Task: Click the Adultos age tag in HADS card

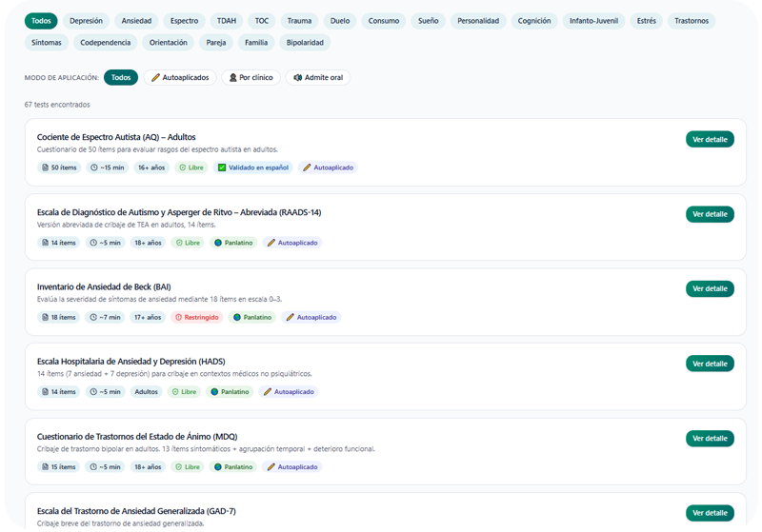Action: 147,392
